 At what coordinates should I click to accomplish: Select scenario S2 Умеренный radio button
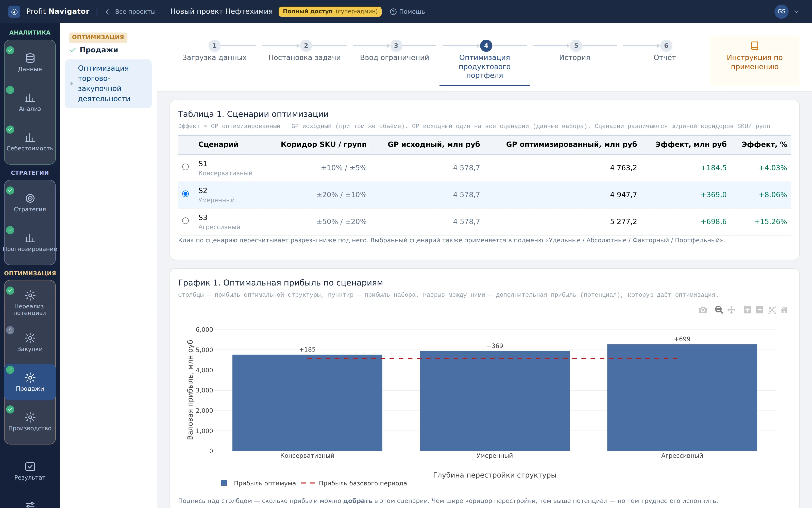pos(185,194)
